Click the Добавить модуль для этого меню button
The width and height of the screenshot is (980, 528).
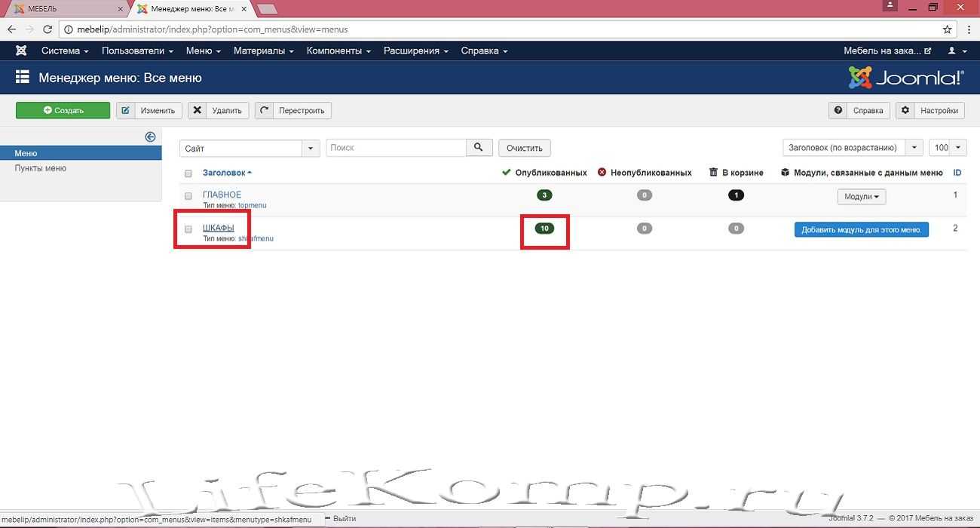pos(861,230)
